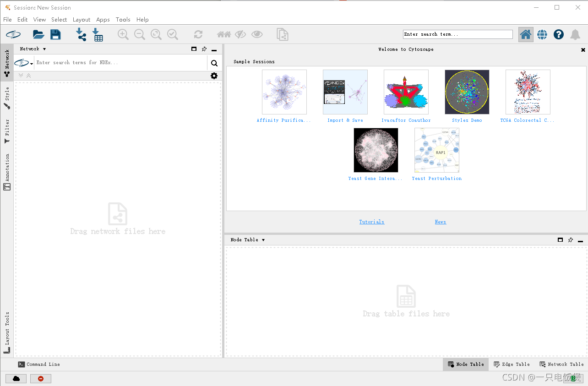Image resolution: width=588 pixels, height=386 pixels.
Task: Open Import & Save sample thumbnail
Action: 345,92
